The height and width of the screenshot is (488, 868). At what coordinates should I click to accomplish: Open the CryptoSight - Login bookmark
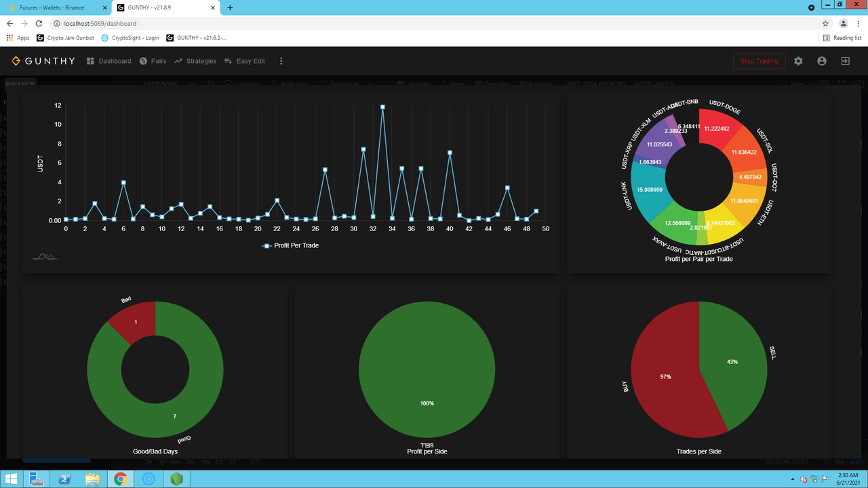131,38
